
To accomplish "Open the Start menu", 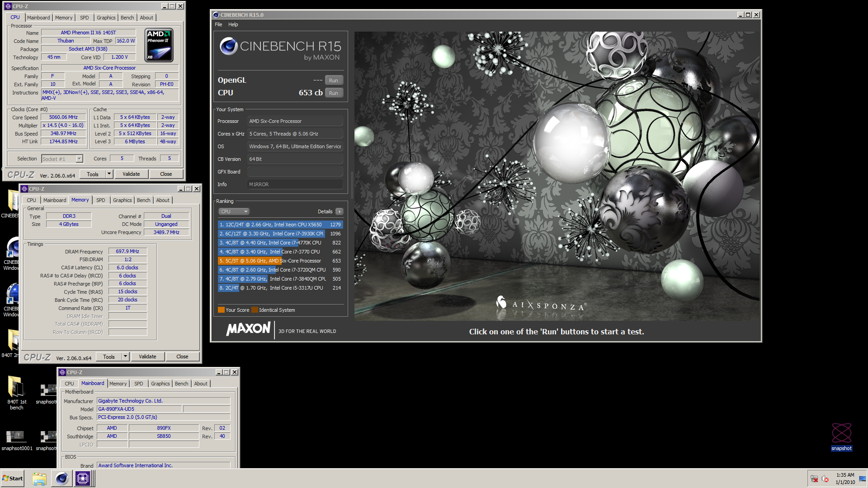I will pos(13,479).
